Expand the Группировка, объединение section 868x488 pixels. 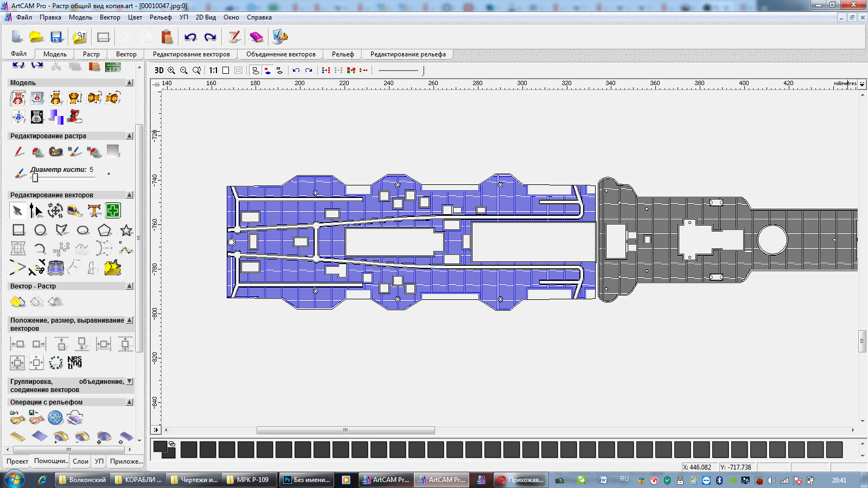click(x=129, y=382)
